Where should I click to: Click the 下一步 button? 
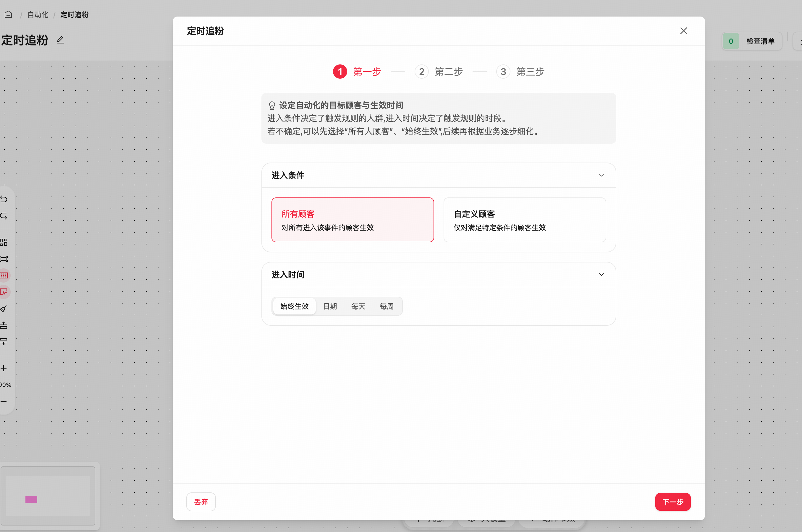[x=673, y=502]
